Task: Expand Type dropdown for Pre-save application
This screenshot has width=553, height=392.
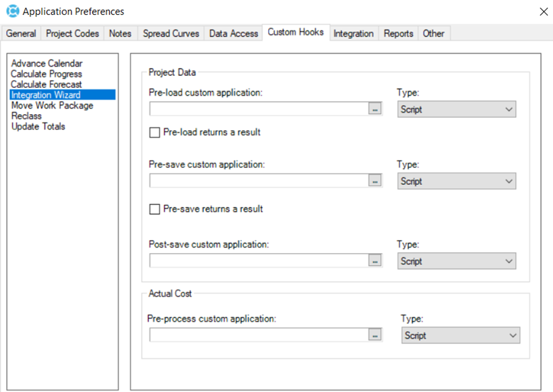Action: pos(456,181)
